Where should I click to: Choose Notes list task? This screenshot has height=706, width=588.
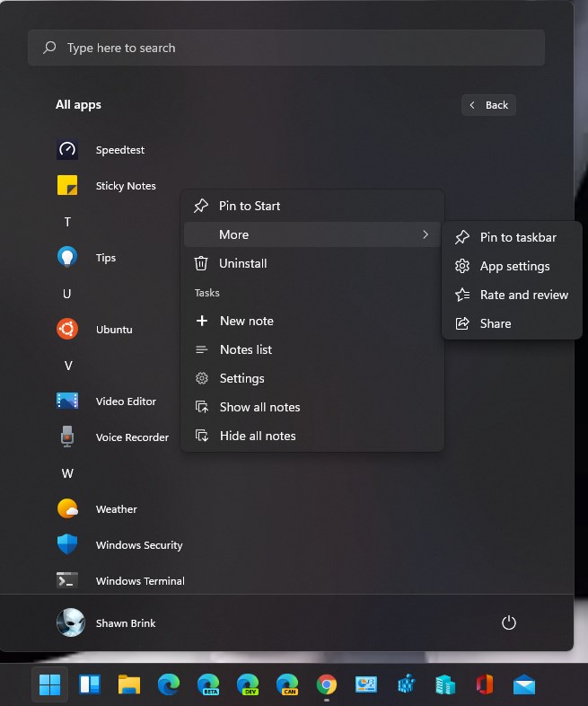(x=312, y=349)
